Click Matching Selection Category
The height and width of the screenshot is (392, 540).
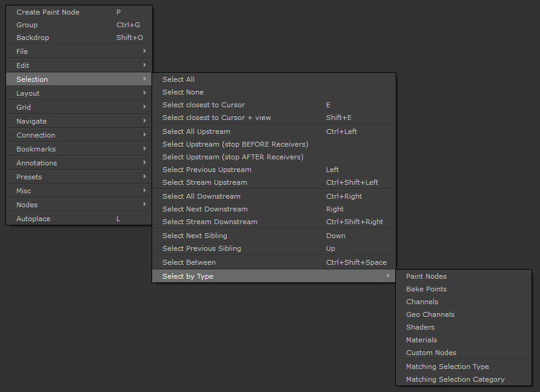coord(455,379)
